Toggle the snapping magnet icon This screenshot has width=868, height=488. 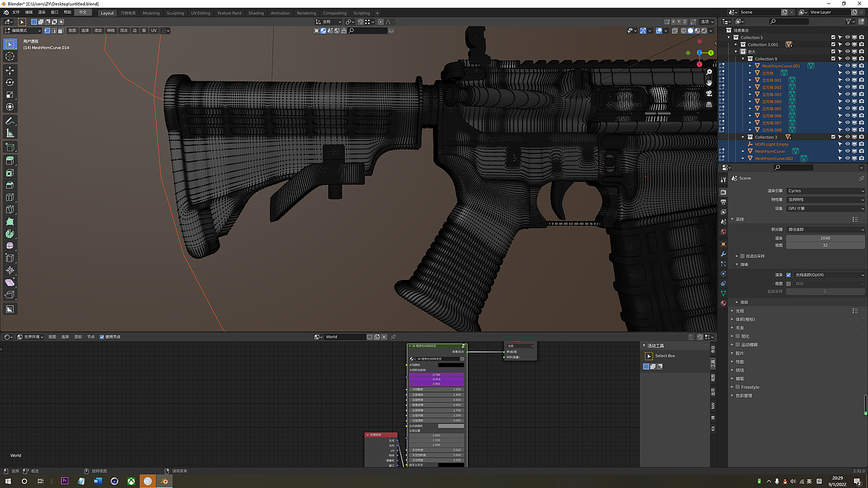(x=361, y=22)
